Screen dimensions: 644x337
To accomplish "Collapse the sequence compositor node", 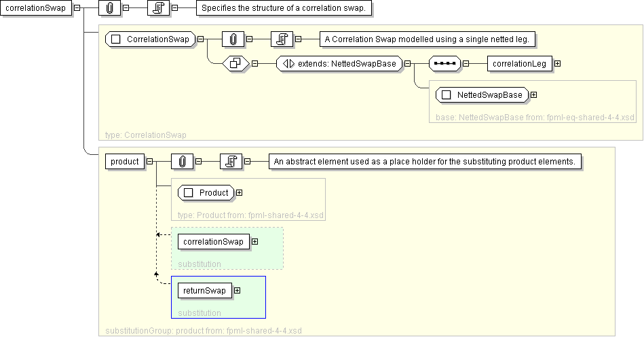I will (x=466, y=64).
